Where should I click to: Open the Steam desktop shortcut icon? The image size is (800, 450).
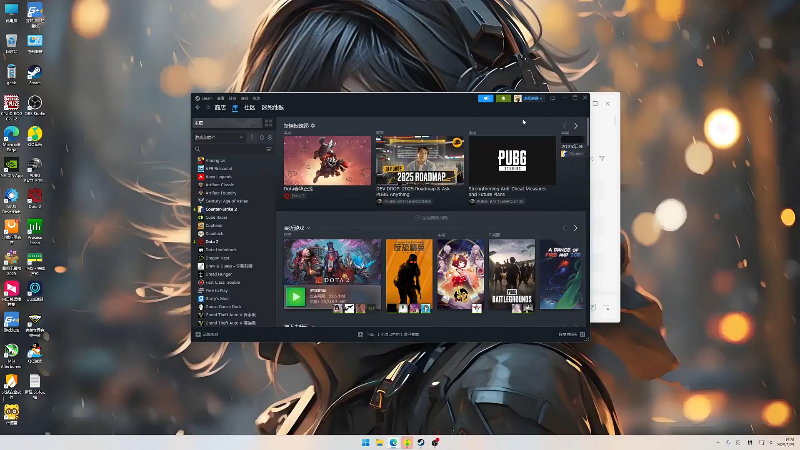click(35, 74)
